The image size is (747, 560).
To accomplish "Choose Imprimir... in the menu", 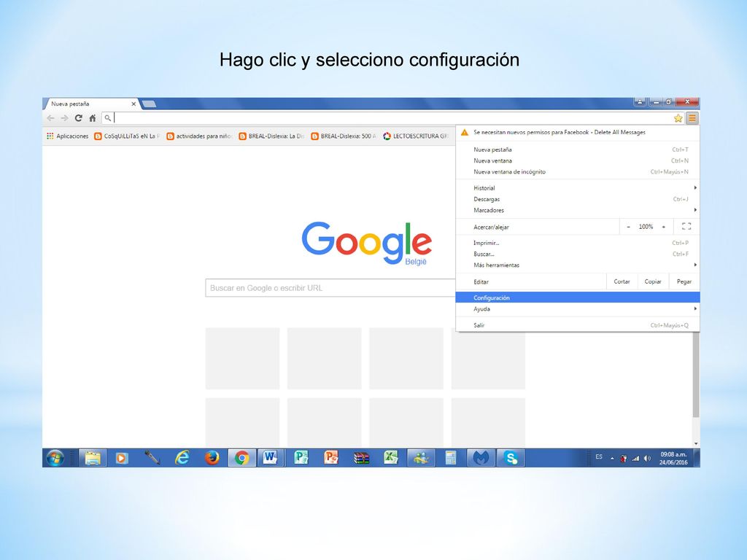I will [578, 243].
